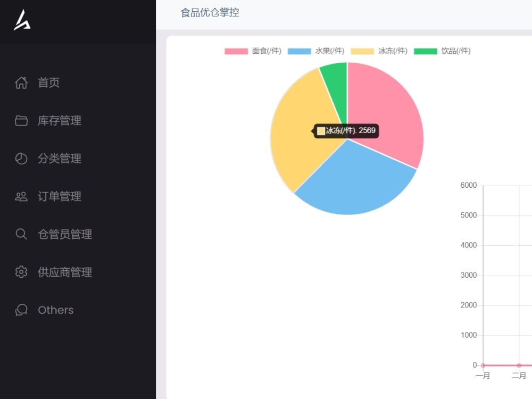Click the folder icon beside 库存管理
The image size is (532, 399).
point(21,120)
